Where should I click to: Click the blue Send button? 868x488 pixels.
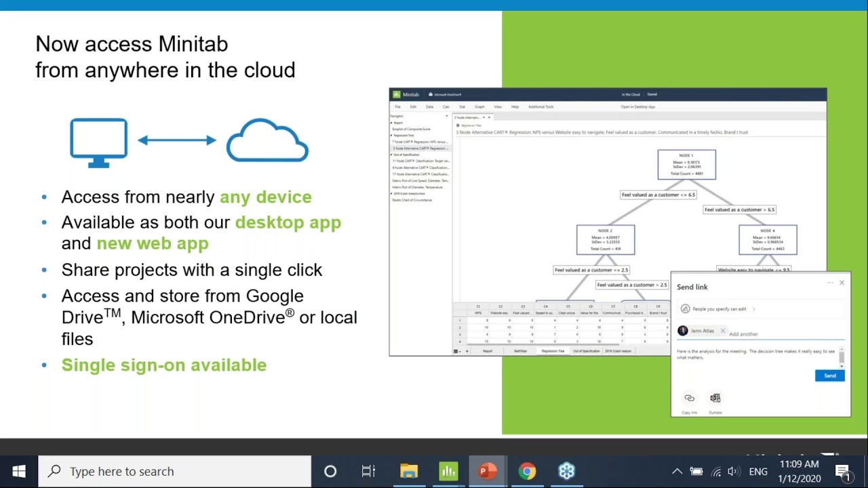pyautogui.click(x=830, y=375)
